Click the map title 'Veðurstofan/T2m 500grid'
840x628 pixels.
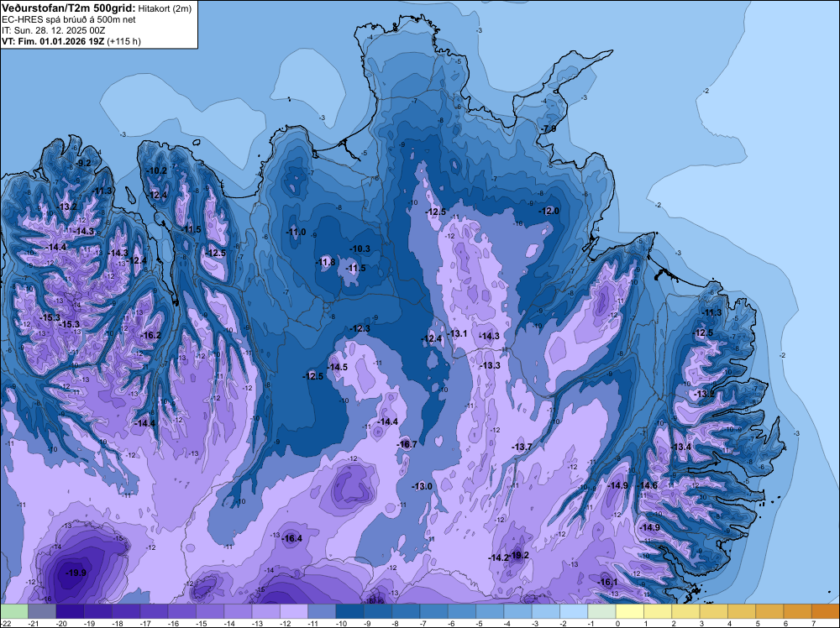pyautogui.click(x=68, y=8)
